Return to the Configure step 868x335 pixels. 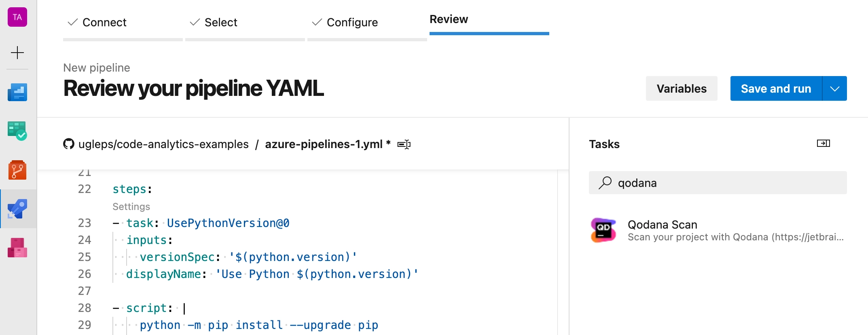(345, 22)
